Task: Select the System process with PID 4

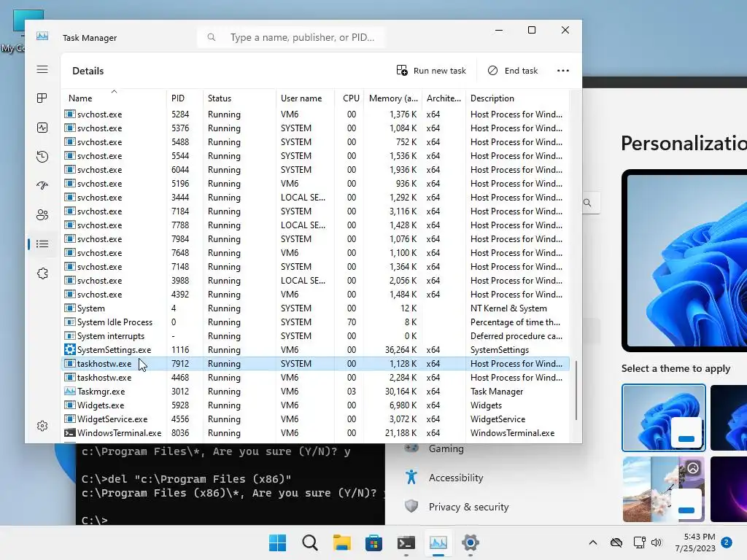Action: coord(315,308)
